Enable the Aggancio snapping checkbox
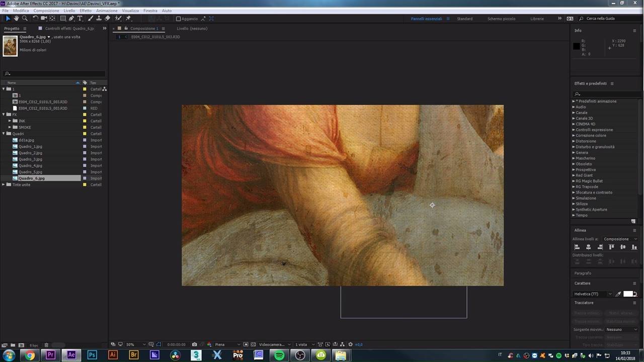Viewport: 644px width, 362px height. point(178,19)
